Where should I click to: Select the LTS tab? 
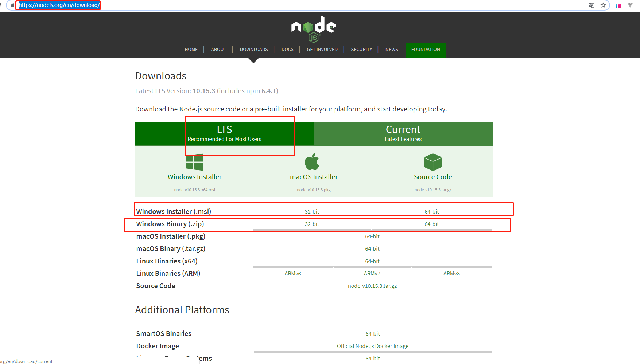(225, 133)
